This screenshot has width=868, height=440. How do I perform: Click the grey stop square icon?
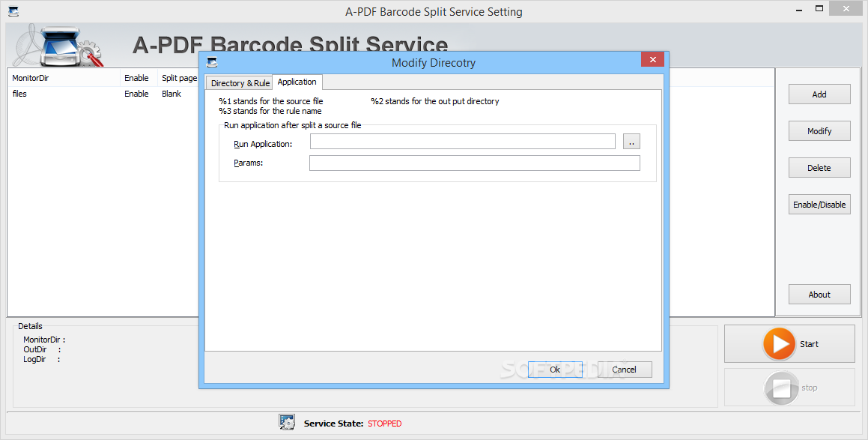tap(781, 388)
